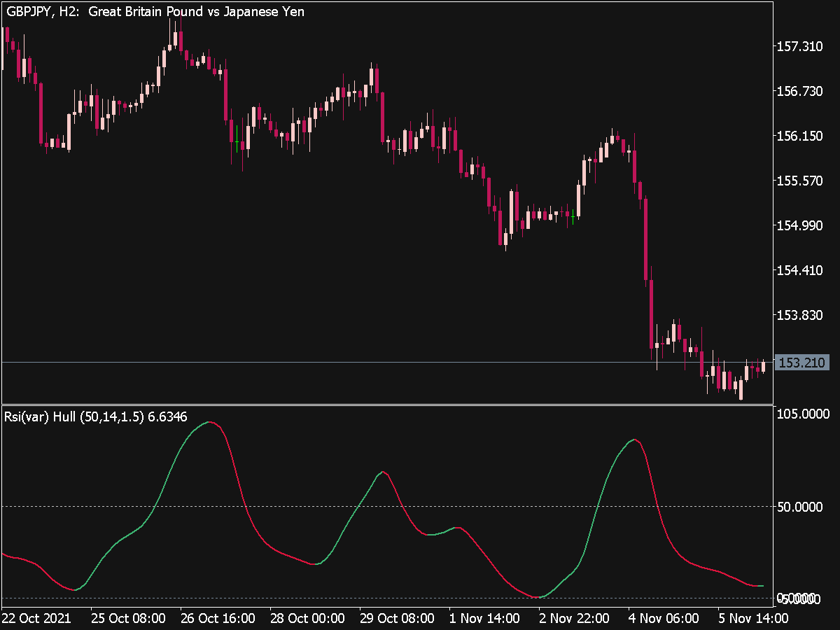Click the '1 Nov 14:00' time label
Screen dimensions: 840x630
[484, 619]
